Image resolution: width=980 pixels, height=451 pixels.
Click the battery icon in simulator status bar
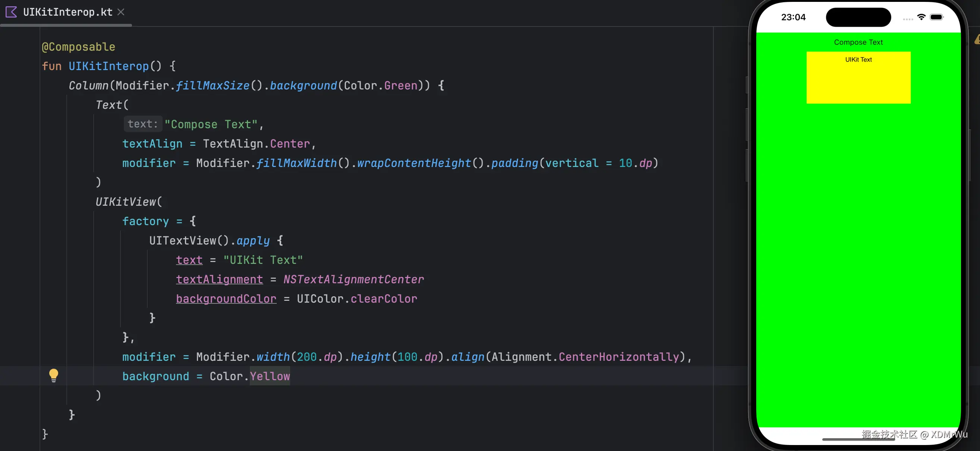[x=936, y=17]
